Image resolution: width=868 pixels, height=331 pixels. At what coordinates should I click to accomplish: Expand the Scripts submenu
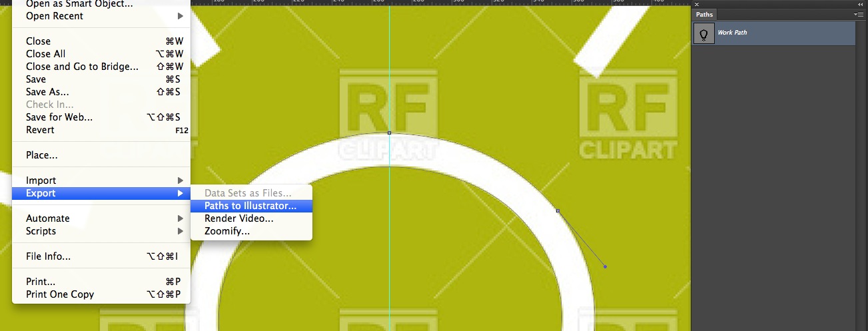click(x=101, y=231)
